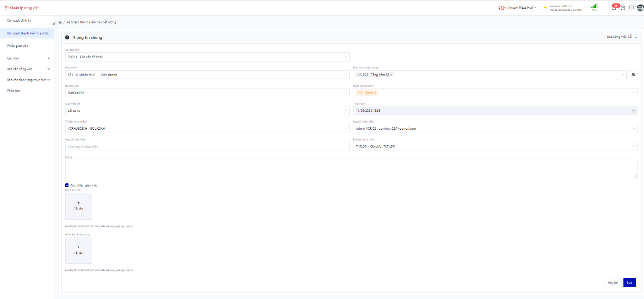644x299 pixels.
Task: Click the Lưu save button
Action: tap(629, 282)
